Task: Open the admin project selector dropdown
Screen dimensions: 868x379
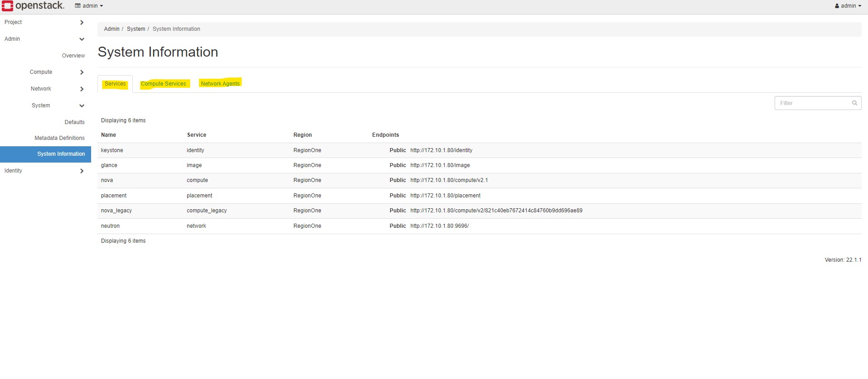Action: [89, 6]
